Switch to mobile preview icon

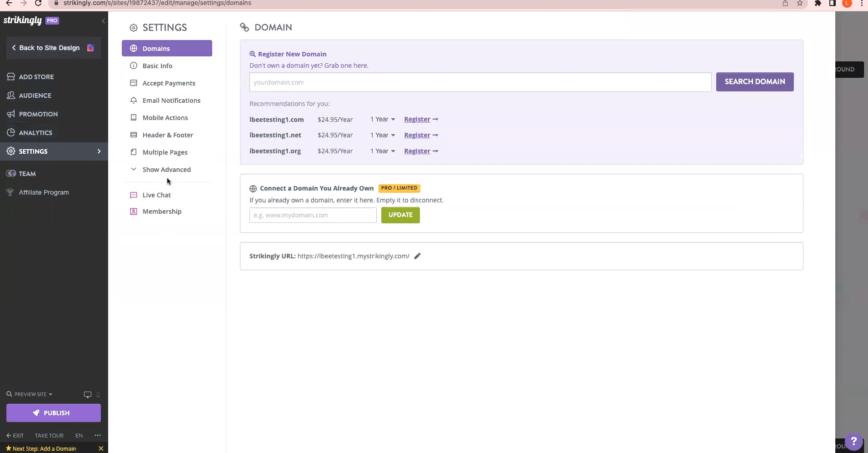[x=98, y=394]
